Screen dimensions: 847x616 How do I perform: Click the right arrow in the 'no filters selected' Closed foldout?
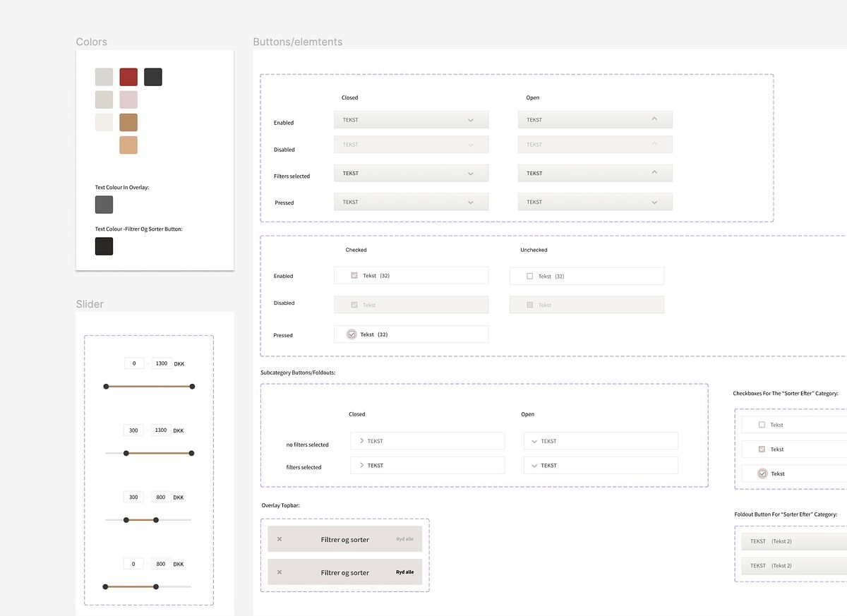click(x=362, y=441)
